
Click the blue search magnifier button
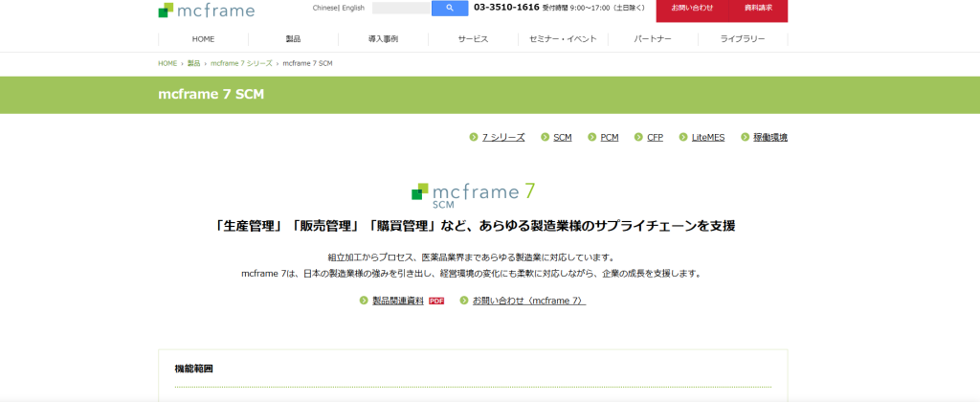[x=450, y=8]
